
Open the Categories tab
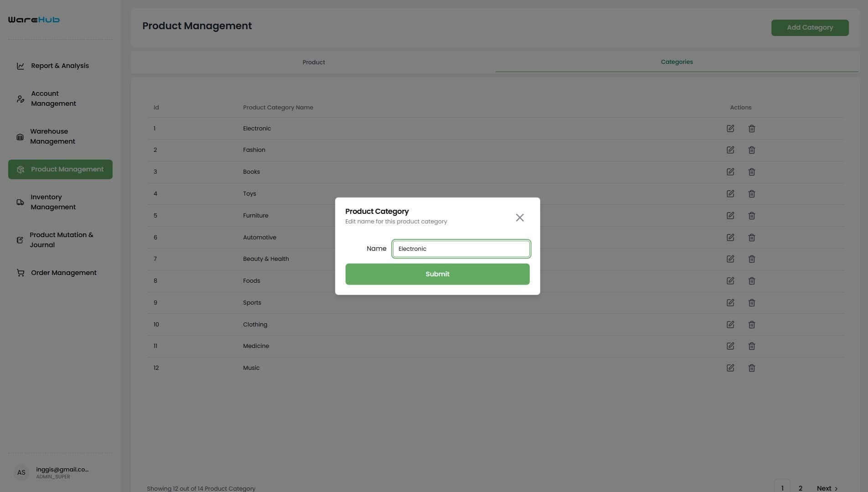pyautogui.click(x=677, y=62)
